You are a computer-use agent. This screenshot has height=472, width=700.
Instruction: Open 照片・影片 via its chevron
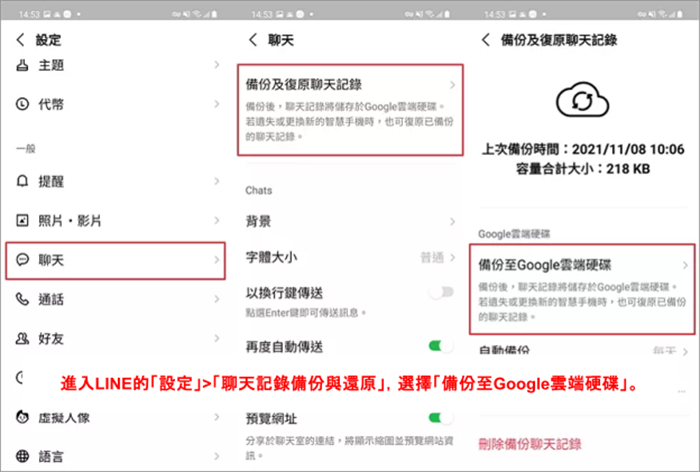coord(217,220)
